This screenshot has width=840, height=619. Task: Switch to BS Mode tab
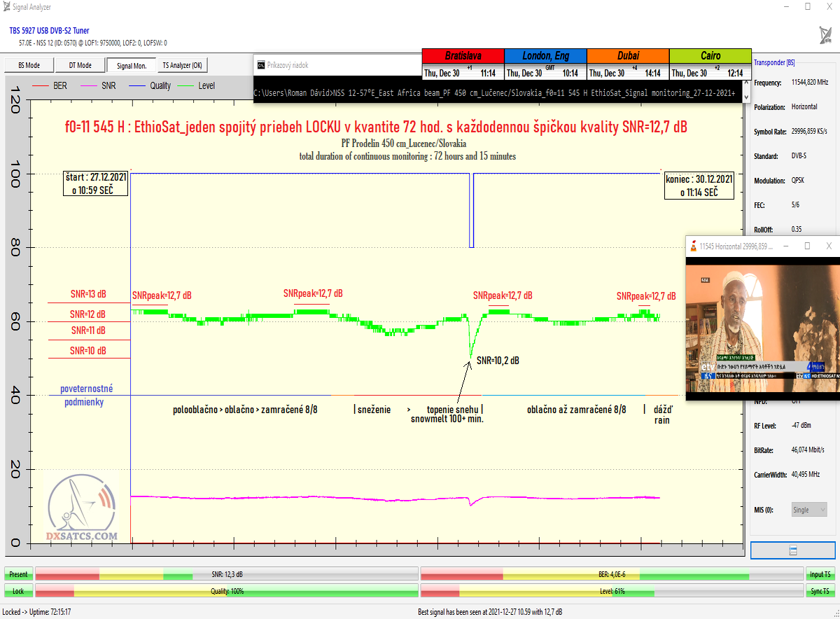(x=28, y=65)
